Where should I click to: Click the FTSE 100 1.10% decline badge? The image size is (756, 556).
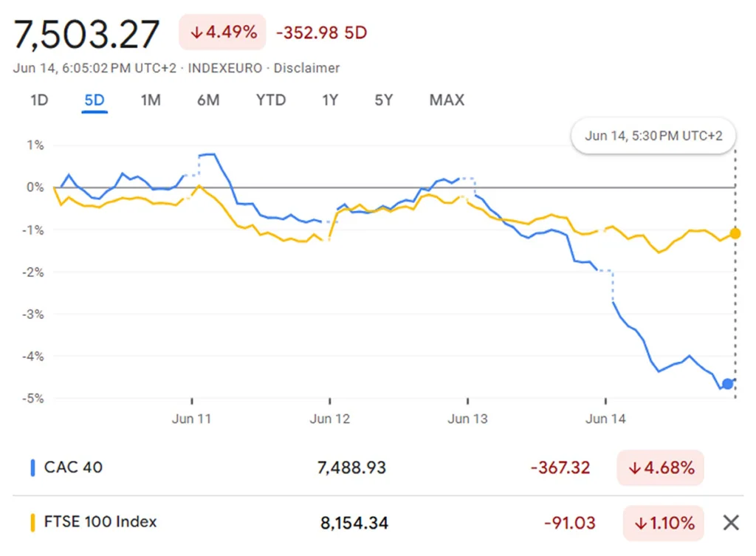(x=663, y=523)
